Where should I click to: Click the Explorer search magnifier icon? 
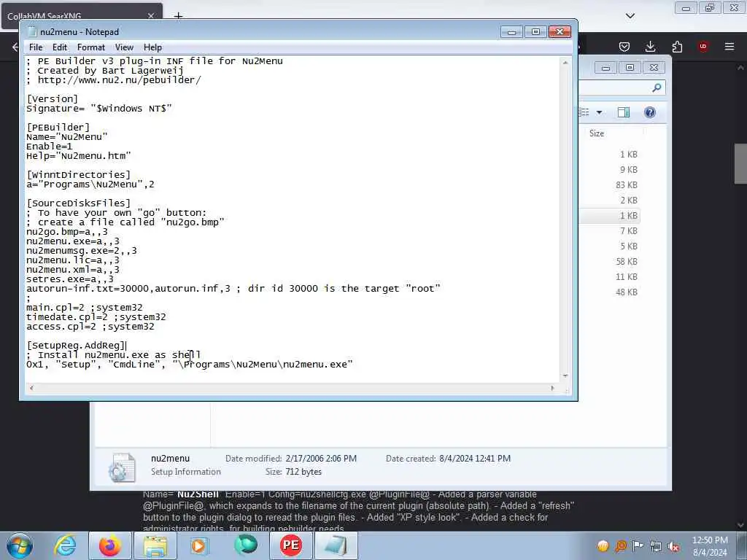(657, 87)
